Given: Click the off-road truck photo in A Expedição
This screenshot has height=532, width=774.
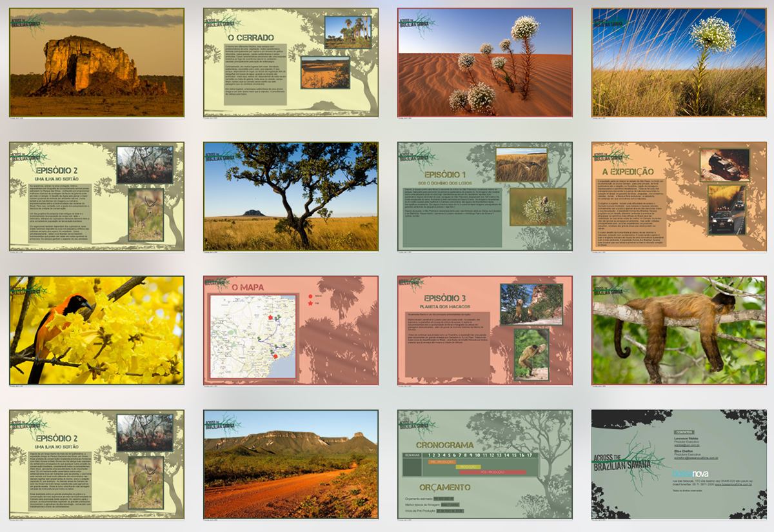Looking at the screenshot, I should tap(725, 164).
